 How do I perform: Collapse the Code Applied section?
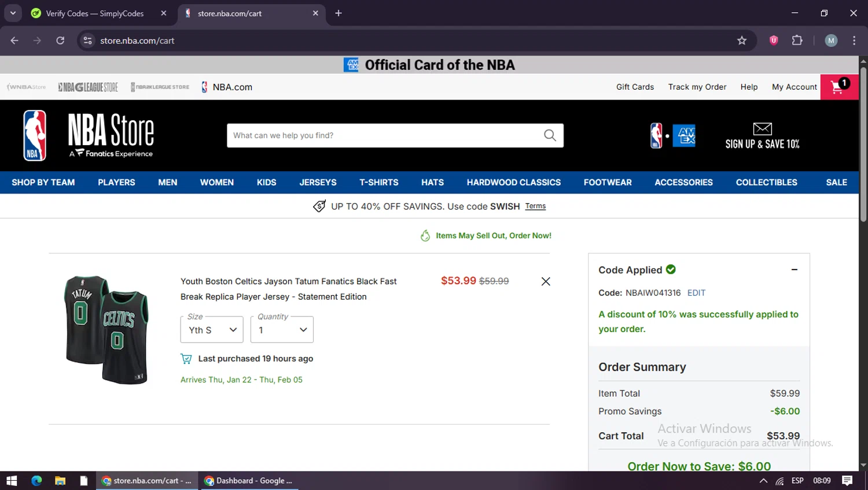point(795,270)
